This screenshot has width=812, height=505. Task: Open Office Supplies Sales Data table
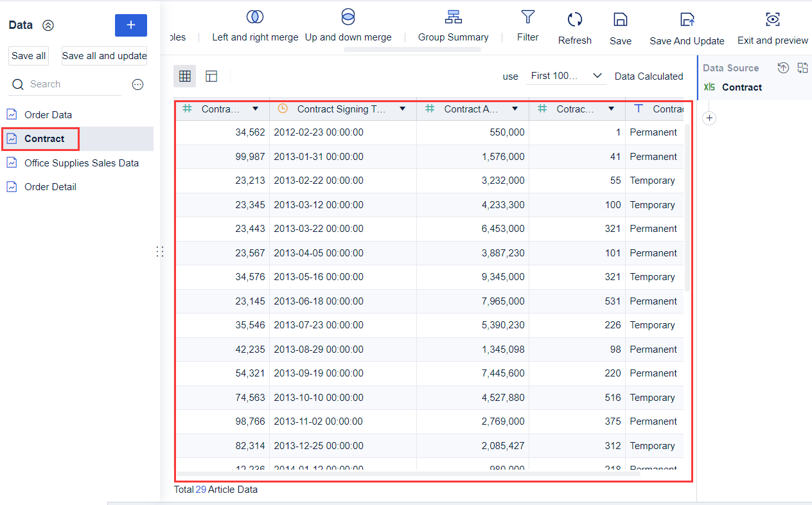pos(81,163)
